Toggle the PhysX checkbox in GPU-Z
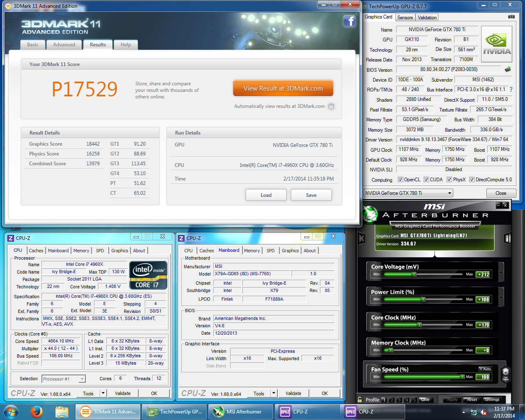525x420 pixels. (x=449, y=180)
